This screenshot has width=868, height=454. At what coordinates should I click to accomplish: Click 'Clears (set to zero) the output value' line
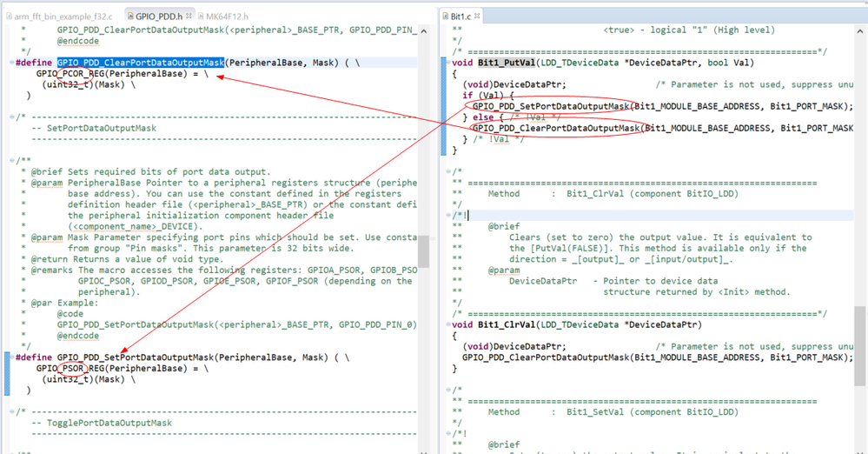[660, 237]
